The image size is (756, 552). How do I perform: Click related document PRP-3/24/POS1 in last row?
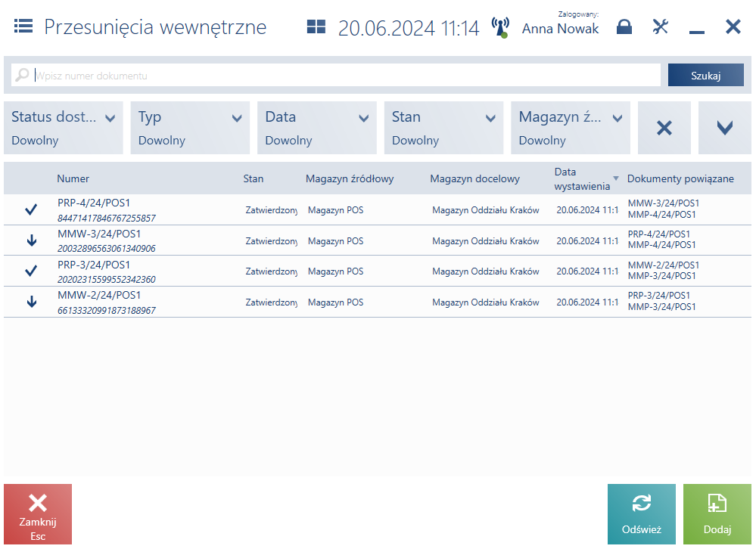click(658, 295)
